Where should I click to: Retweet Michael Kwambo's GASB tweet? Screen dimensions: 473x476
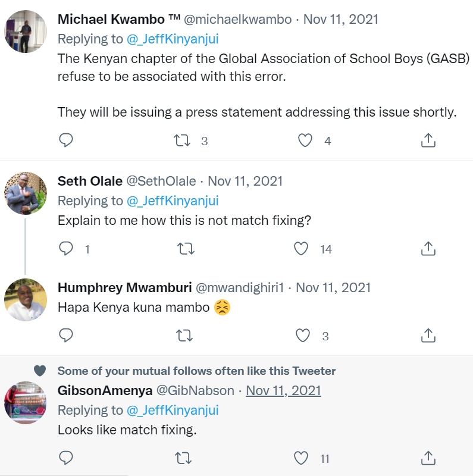pos(182,140)
